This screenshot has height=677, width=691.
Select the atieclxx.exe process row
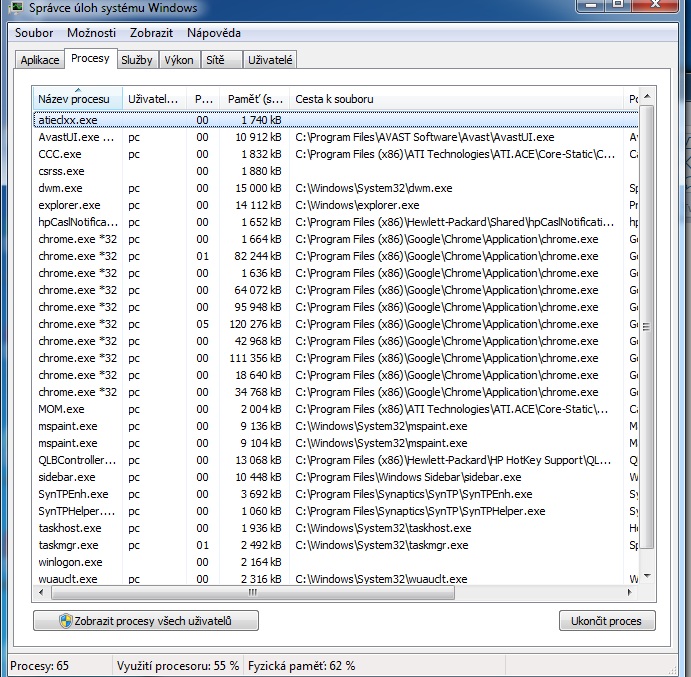336,120
